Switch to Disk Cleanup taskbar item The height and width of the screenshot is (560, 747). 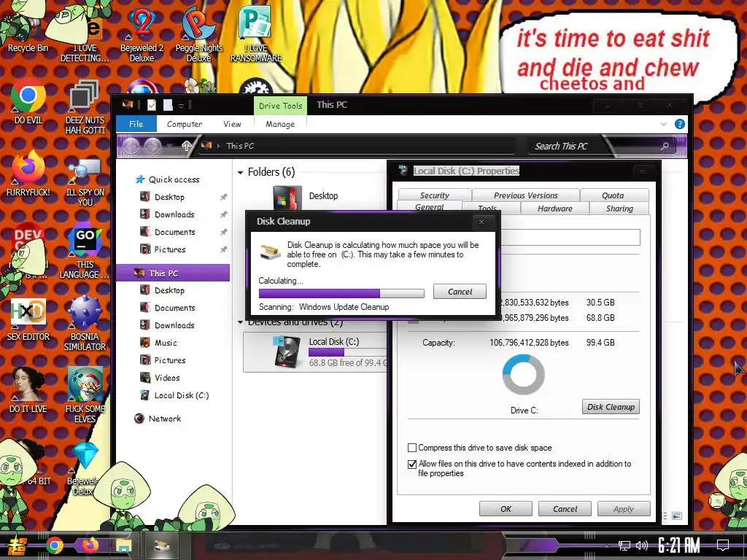161,545
